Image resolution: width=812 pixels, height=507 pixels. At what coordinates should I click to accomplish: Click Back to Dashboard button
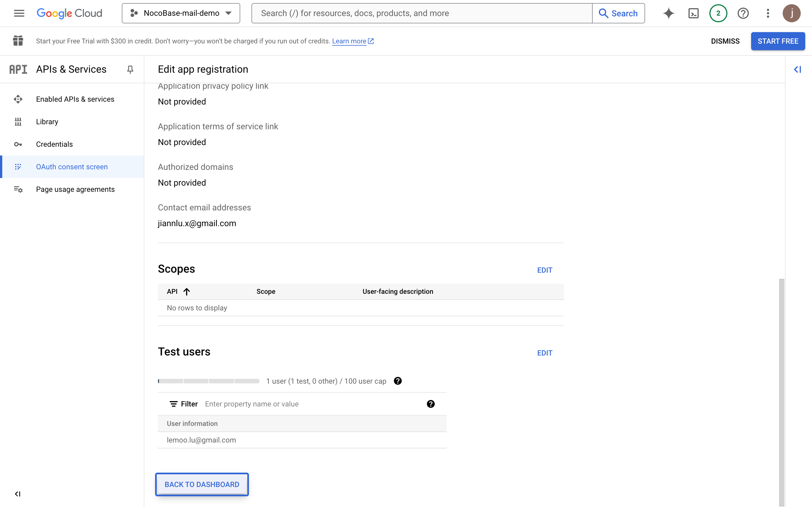coord(202,484)
